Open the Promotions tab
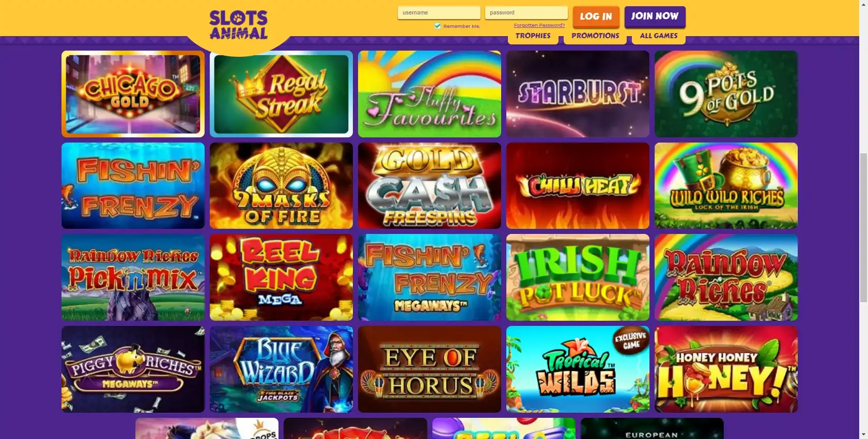Viewport: 868px width, 439px height. pyautogui.click(x=595, y=36)
